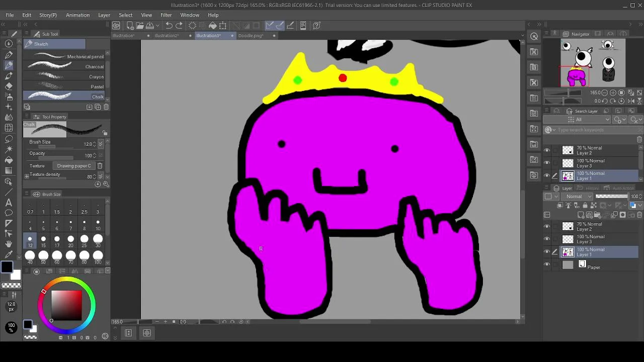
Task: Expand the Texture density plus expander
Action: point(27,176)
